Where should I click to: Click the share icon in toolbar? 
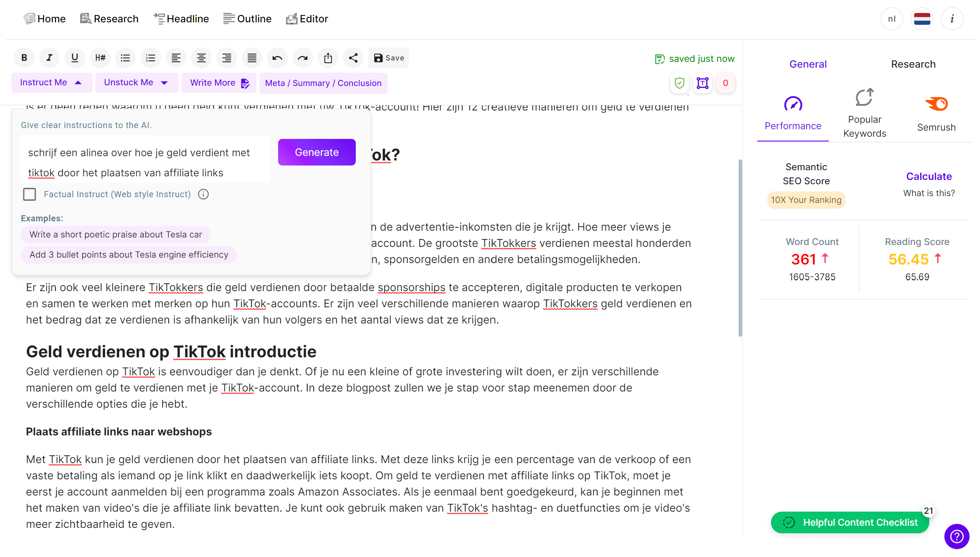353,58
